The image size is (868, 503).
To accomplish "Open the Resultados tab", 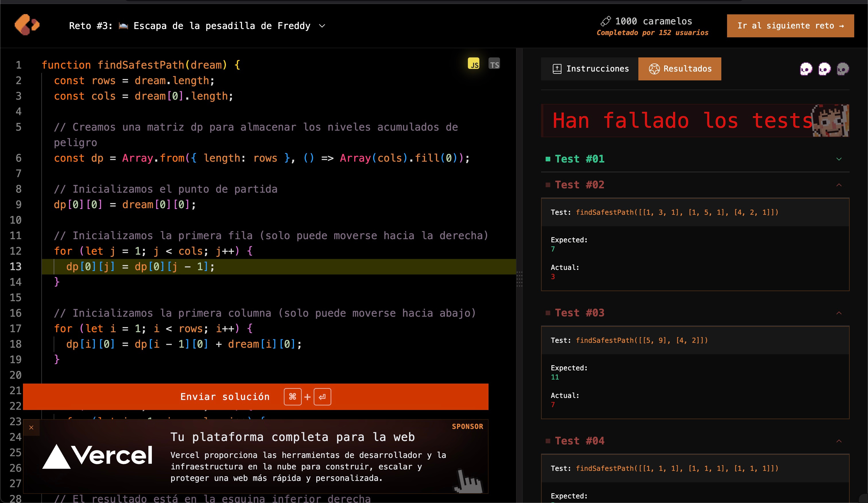I will click(x=680, y=69).
